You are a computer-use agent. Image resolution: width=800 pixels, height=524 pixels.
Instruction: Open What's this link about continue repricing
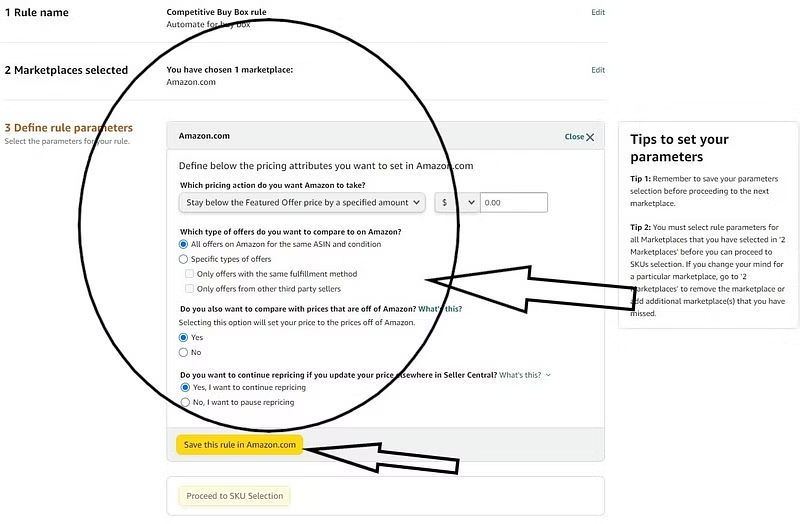coord(520,375)
